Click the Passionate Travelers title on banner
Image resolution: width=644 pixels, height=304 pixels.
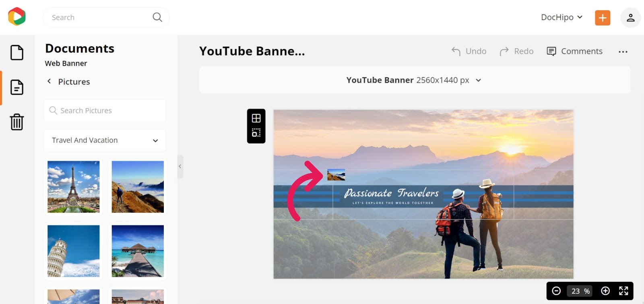click(x=392, y=193)
